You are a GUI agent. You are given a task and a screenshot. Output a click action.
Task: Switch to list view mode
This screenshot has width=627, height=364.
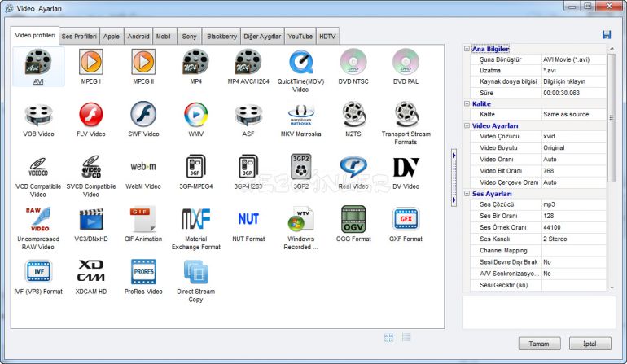point(406,337)
